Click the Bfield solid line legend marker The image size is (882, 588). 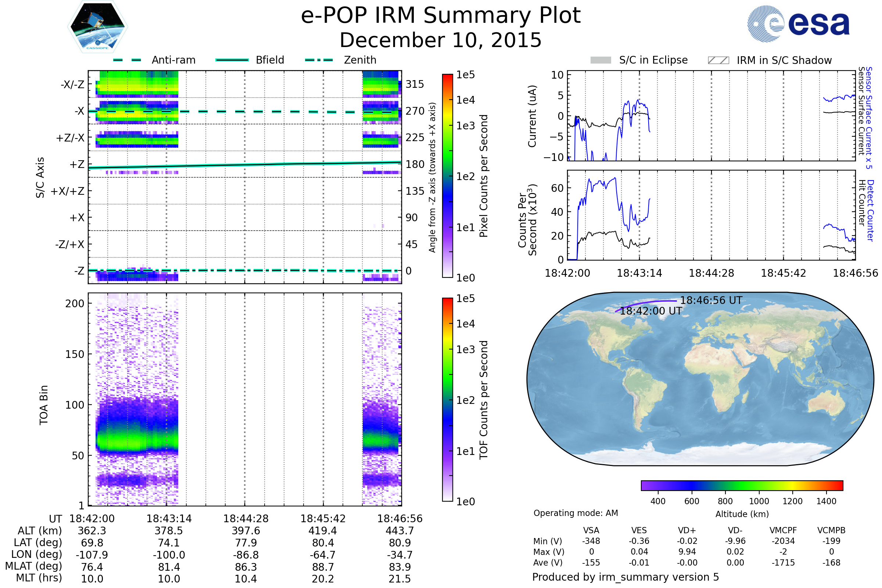(232, 60)
